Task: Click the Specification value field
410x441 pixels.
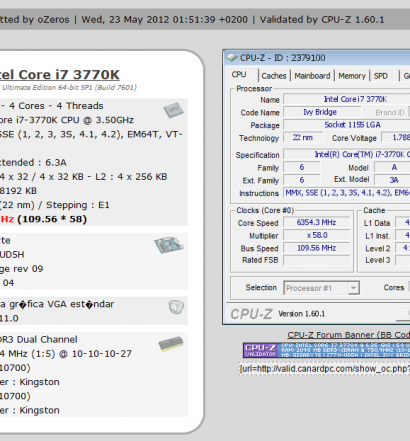Action: pos(347,155)
